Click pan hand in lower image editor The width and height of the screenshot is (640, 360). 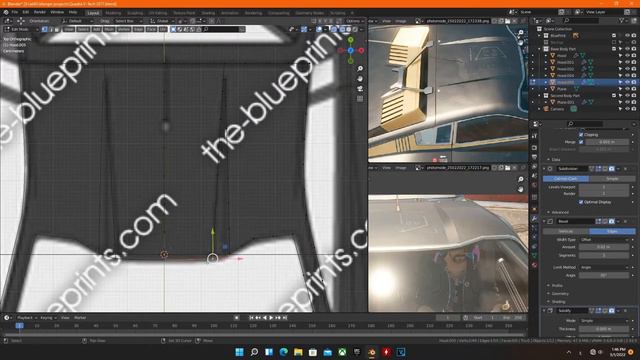click(x=520, y=189)
